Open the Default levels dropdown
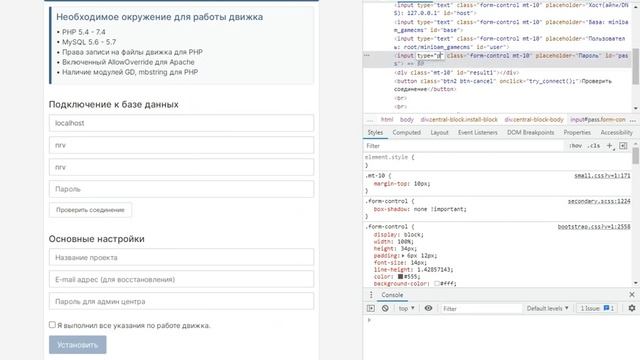 (x=547, y=309)
